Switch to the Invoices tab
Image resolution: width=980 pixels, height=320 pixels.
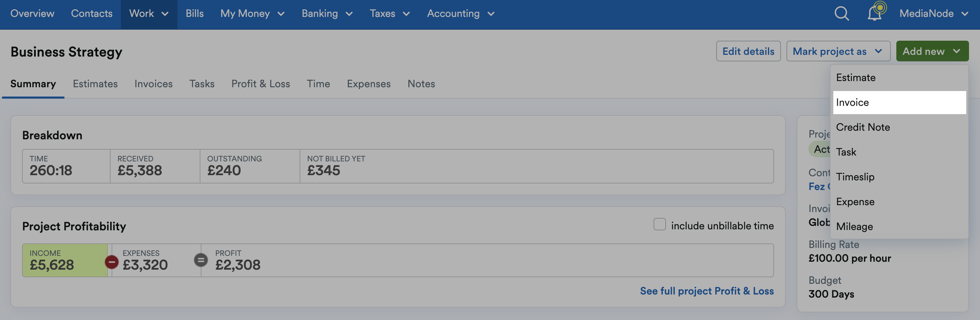(x=153, y=84)
